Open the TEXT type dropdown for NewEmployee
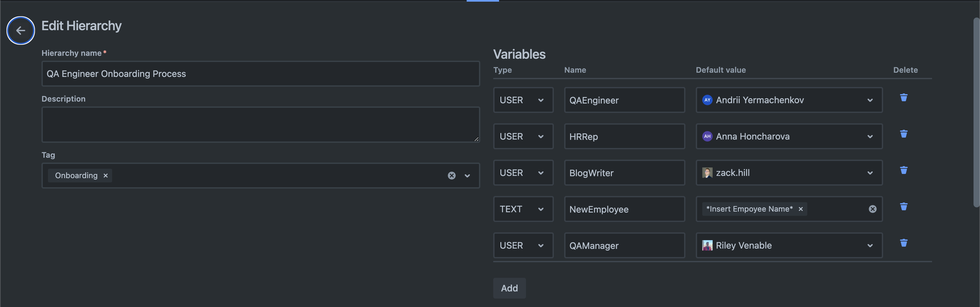This screenshot has height=307, width=980. (523, 209)
